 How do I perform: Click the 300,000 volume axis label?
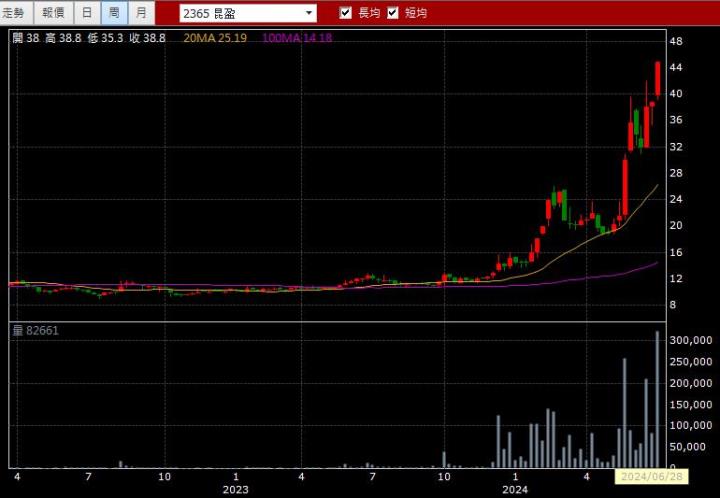click(690, 340)
